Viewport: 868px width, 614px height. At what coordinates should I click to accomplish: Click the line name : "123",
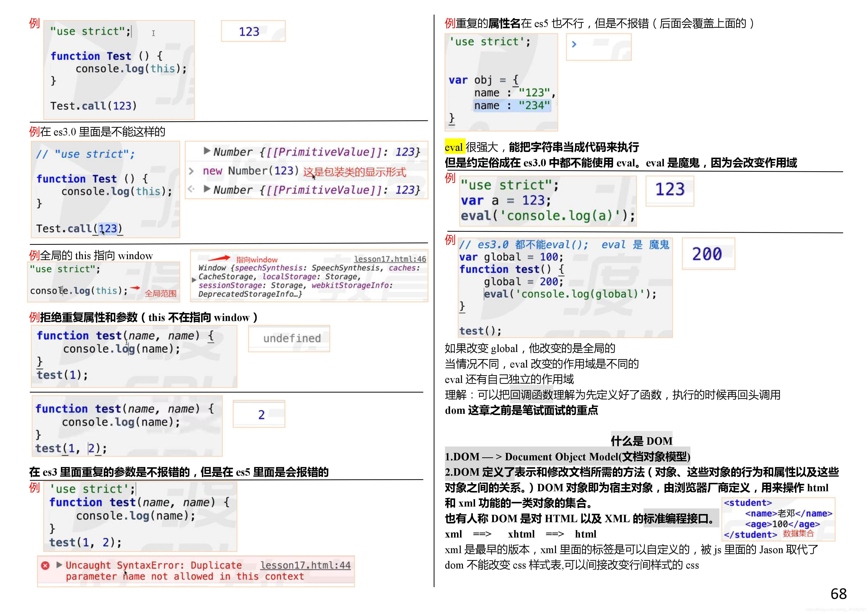514,93
